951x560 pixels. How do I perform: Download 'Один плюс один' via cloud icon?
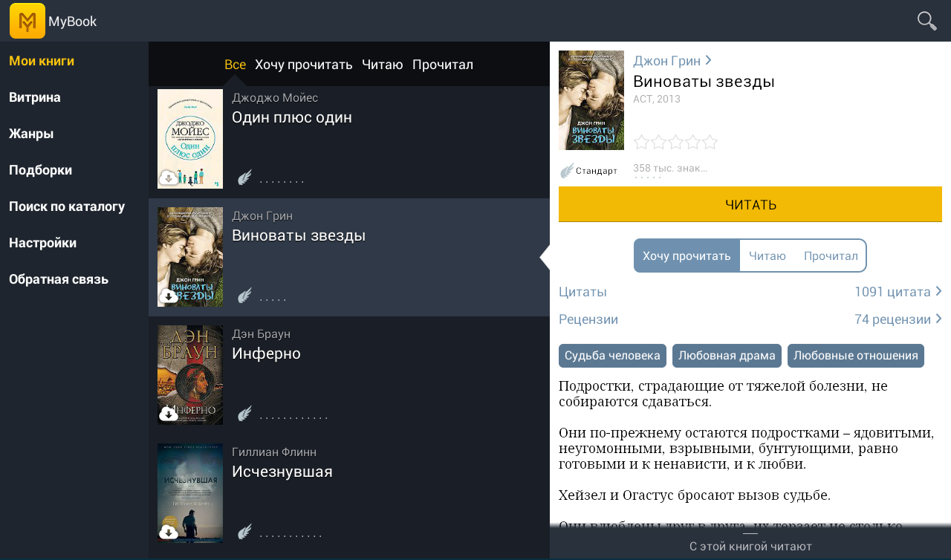[169, 178]
